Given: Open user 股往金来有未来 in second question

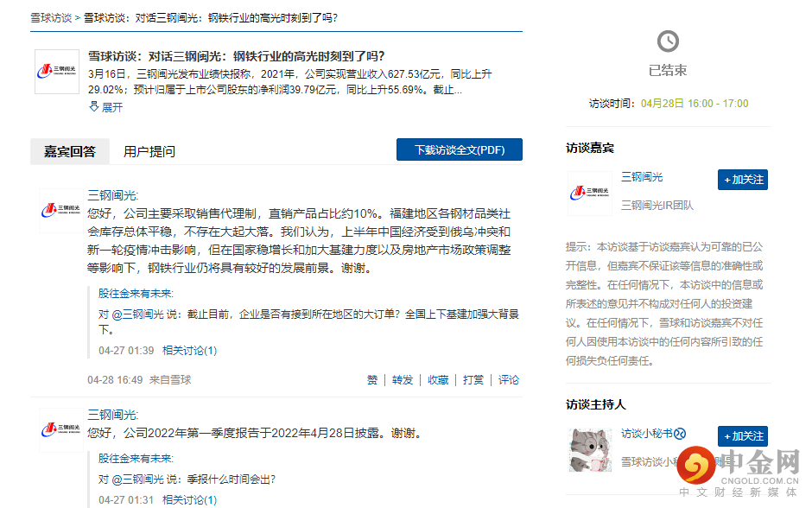Looking at the screenshot, I should pyautogui.click(x=136, y=458).
